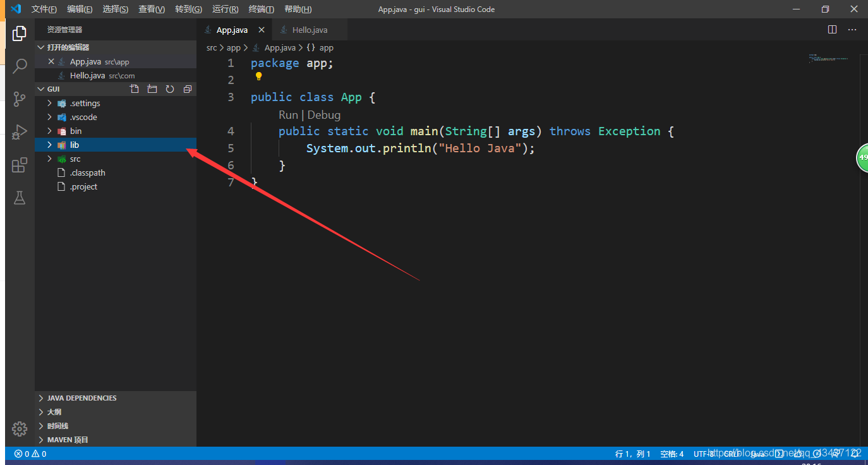Click the package app line of code
This screenshot has width=868, height=465.
(x=292, y=63)
